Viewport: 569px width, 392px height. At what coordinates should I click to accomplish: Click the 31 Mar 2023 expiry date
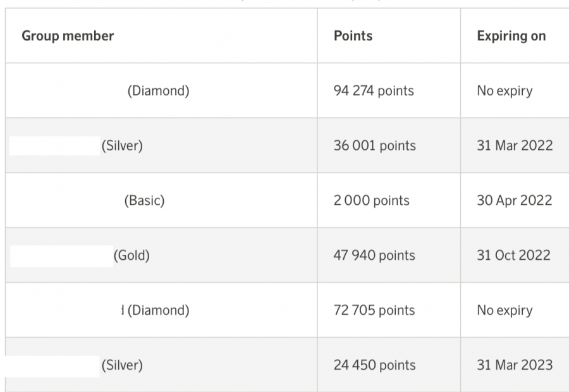click(515, 365)
